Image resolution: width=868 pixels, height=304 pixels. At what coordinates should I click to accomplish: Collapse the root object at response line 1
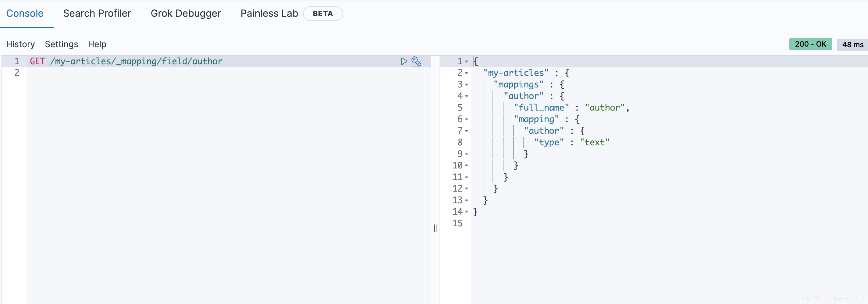pyautogui.click(x=467, y=62)
